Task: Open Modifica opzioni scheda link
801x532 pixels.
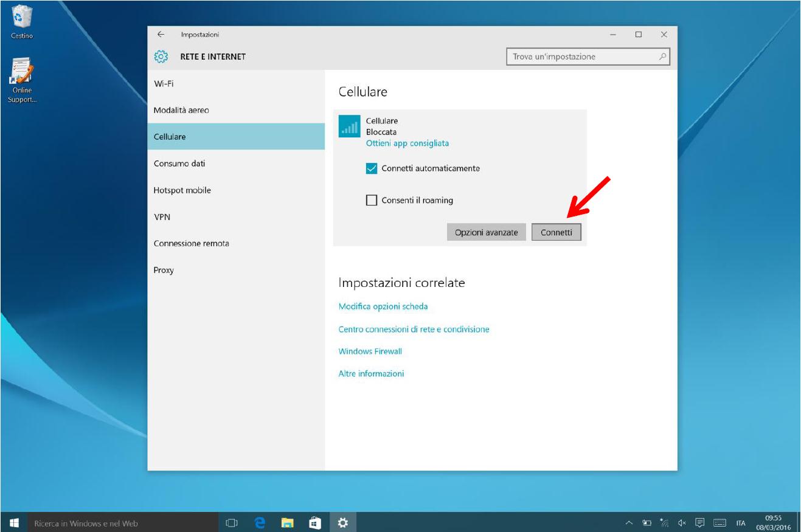Action: pyautogui.click(x=383, y=306)
